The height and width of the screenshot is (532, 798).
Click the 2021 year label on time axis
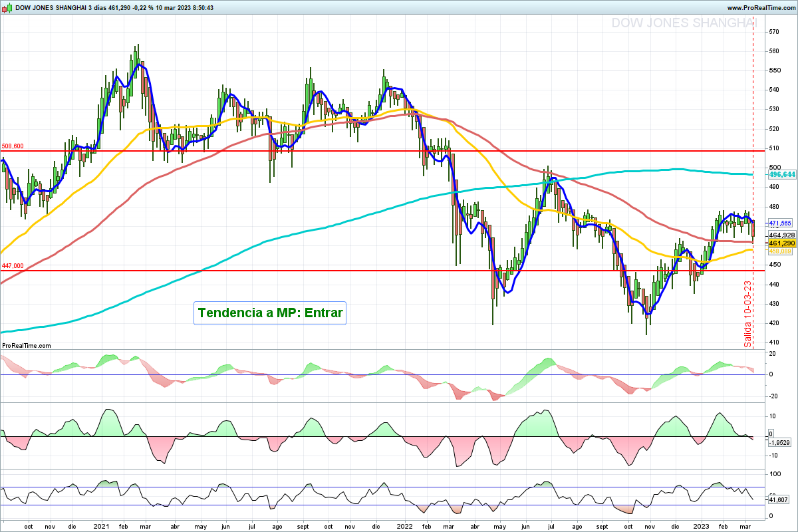click(101, 526)
